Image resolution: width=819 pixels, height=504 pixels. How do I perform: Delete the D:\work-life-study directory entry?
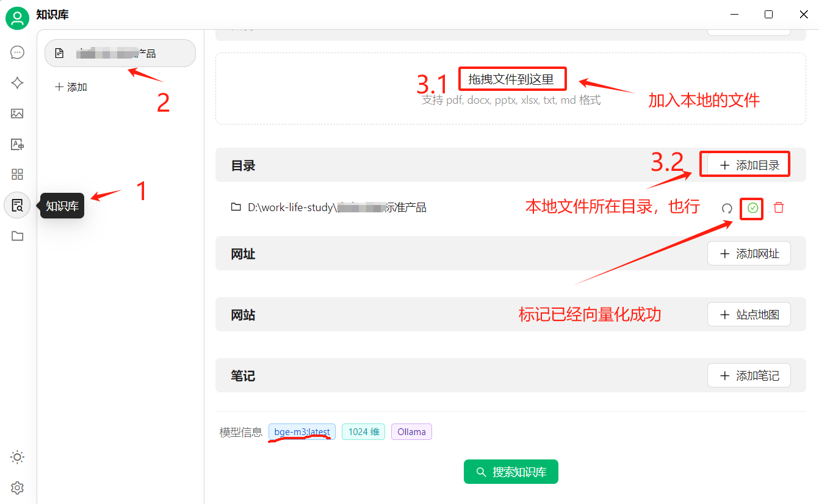pyautogui.click(x=779, y=208)
